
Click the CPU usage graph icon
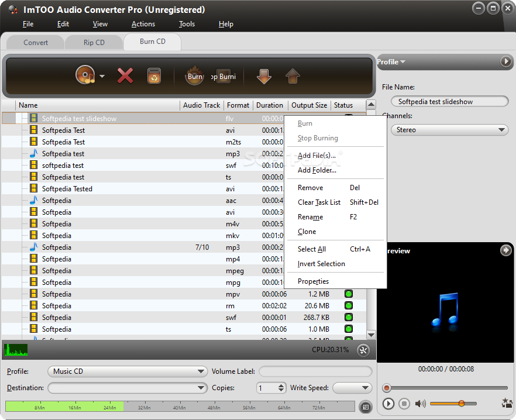pos(16,350)
